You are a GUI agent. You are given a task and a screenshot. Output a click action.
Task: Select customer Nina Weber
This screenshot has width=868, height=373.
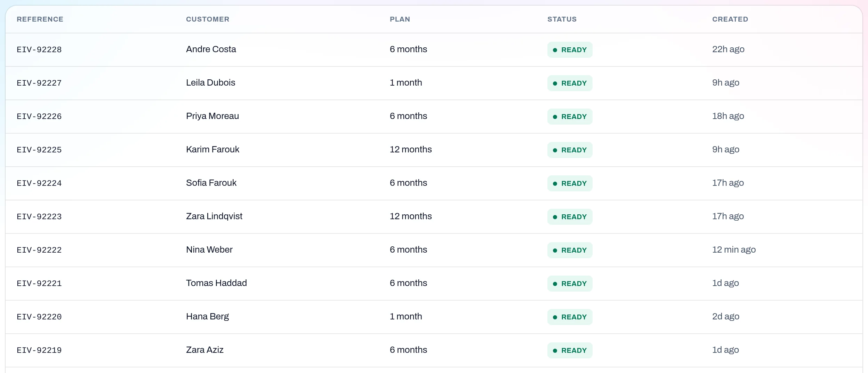point(209,250)
